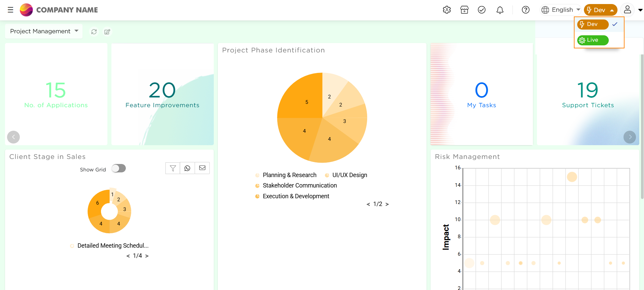Expand the user profile menu
The height and width of the screenshot is (290, 644).
click(x=631, y=10)
